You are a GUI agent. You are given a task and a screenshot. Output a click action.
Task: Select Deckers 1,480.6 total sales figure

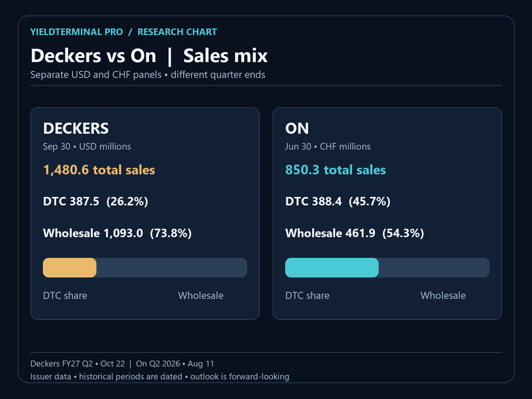(x=99, y=170)
